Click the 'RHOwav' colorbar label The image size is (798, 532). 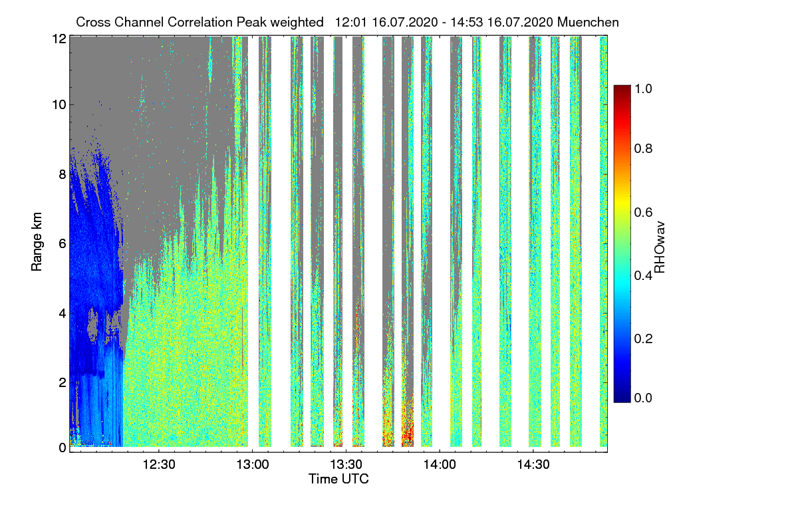[660, 247]
